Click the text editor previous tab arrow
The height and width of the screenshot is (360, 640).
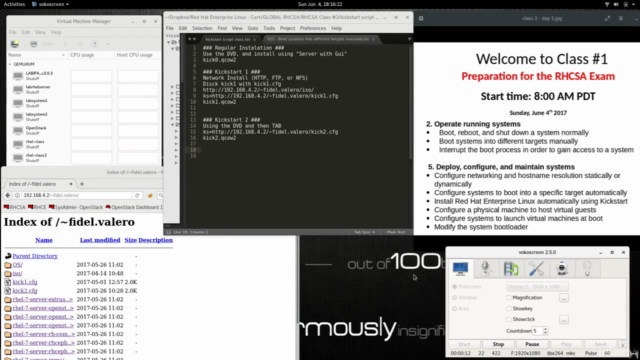[189, 39]
